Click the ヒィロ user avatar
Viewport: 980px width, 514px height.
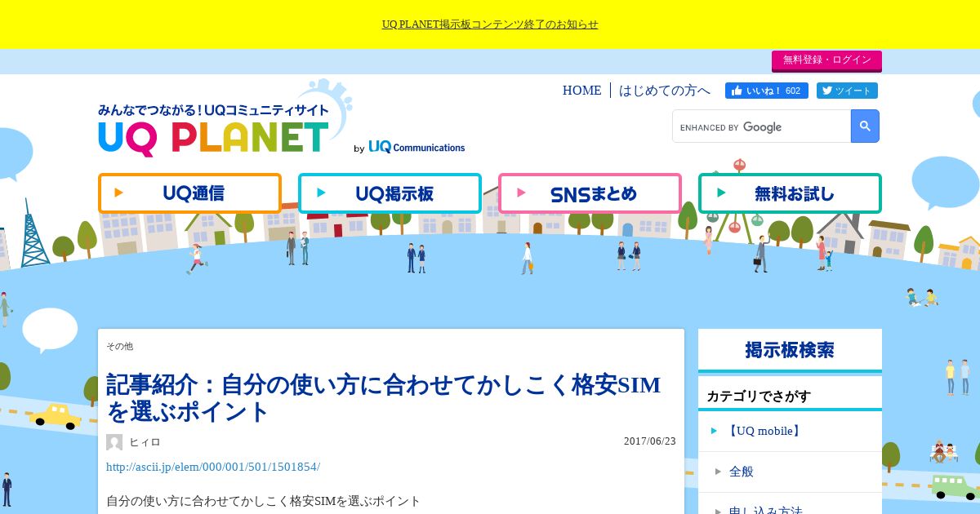[114, 442]
